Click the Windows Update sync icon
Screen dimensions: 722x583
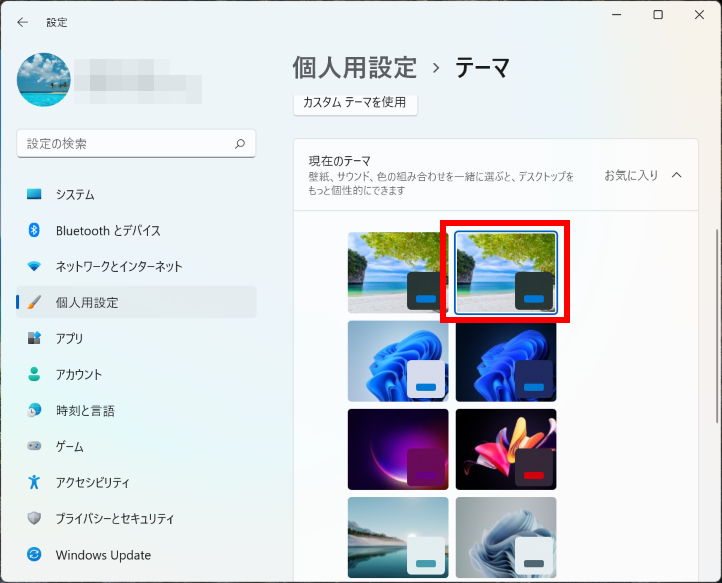click(x=34, y=554)
